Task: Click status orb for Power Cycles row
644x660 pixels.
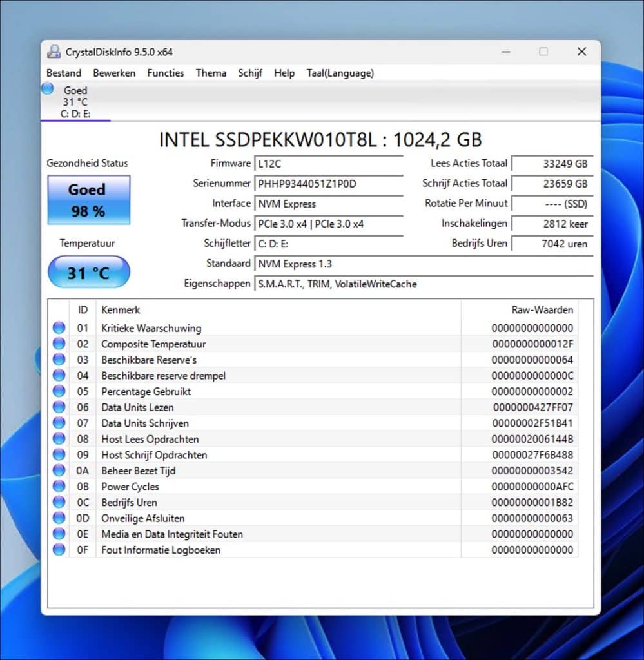Action: click(x=59, y=486)
